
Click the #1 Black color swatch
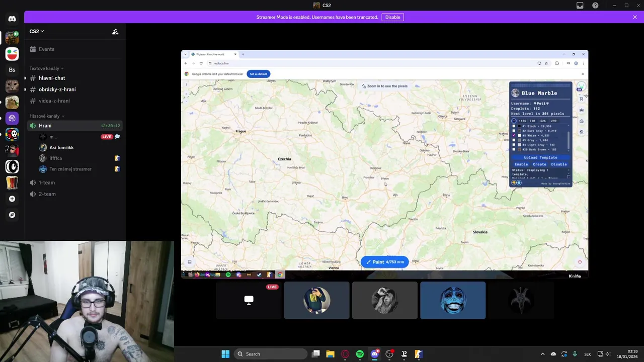click(519, 126)
